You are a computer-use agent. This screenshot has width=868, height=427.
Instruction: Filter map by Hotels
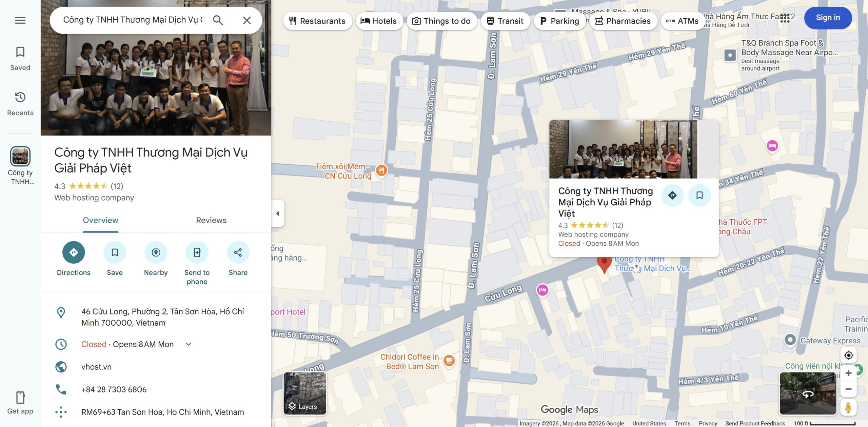pyautogui.click(x=379, y=21)
